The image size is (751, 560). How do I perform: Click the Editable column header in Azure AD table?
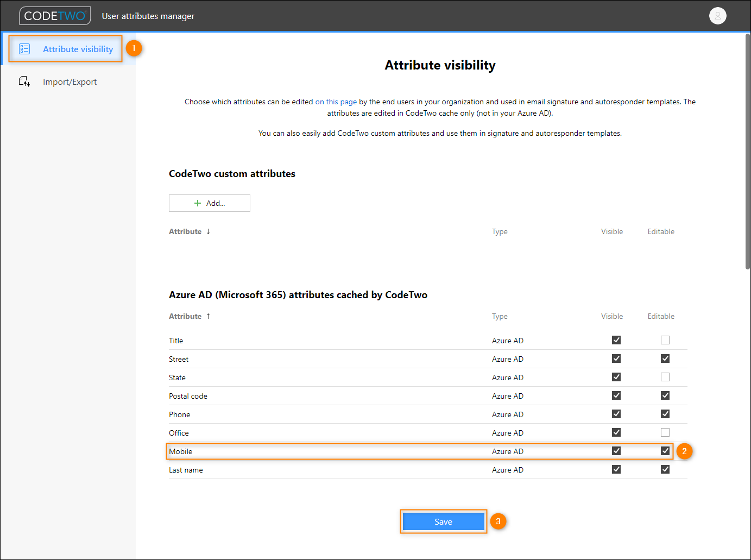tap(661, 316)
